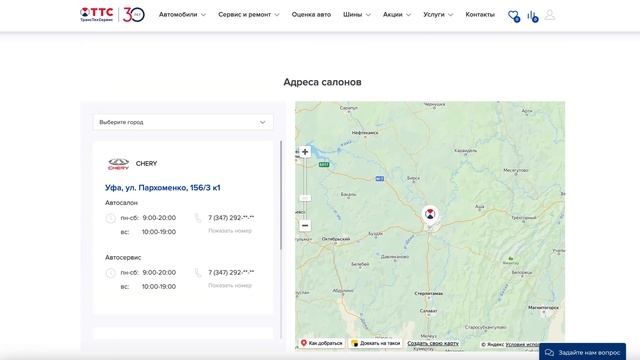Click the phone icon beside Автосервис number
Viewport: 640px width, 360px height.
point(198,273)
